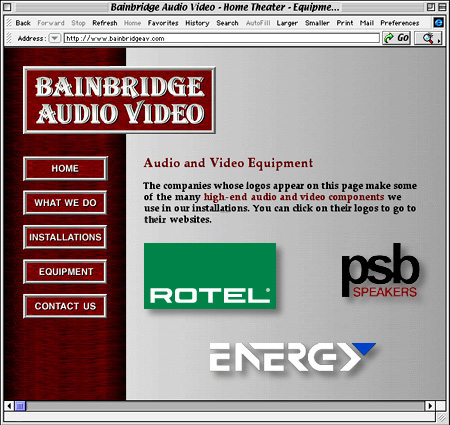Click the window zoom box
The image size is (450, 425).
pos(431,7)
